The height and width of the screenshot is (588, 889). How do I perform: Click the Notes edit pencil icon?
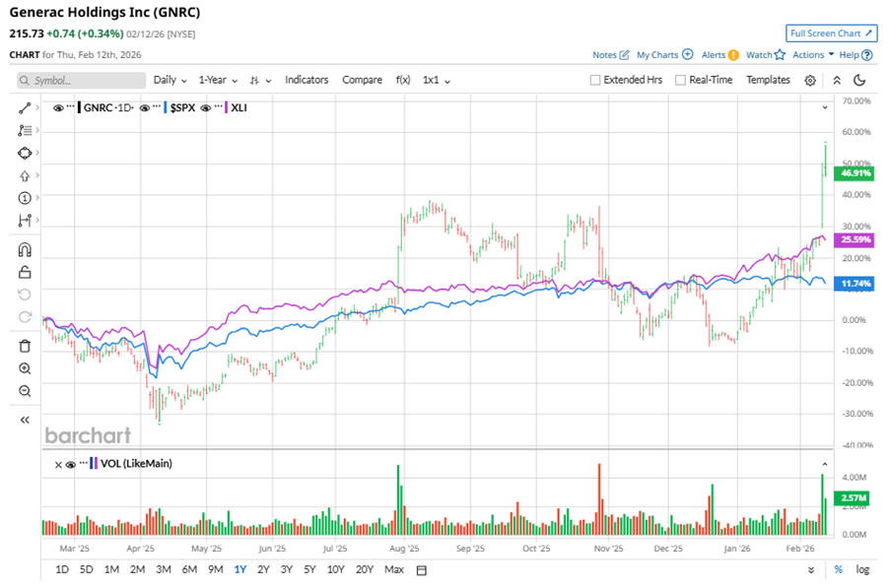coord(624,54)
